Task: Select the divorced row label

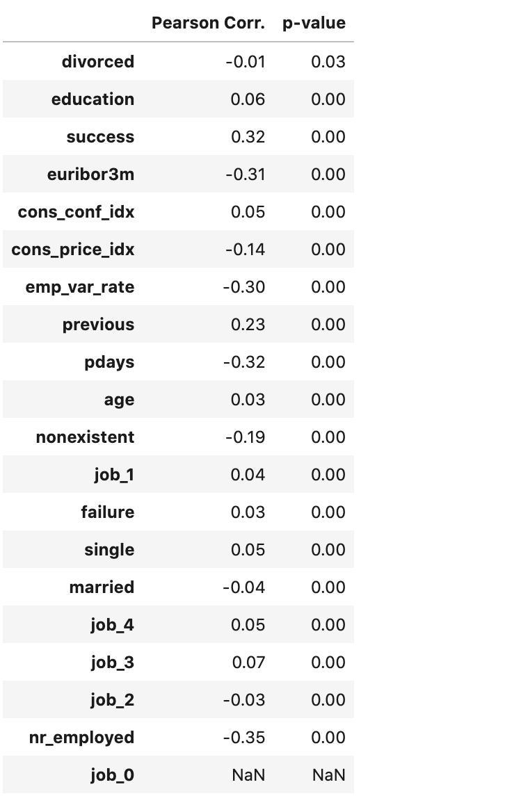Action: 97,62
